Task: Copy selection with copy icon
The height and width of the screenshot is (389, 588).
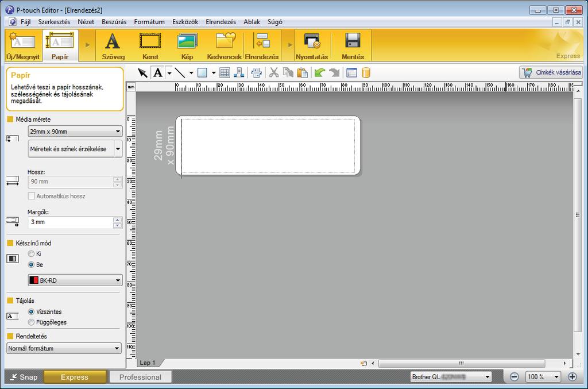Action: [x=288, y=72]
